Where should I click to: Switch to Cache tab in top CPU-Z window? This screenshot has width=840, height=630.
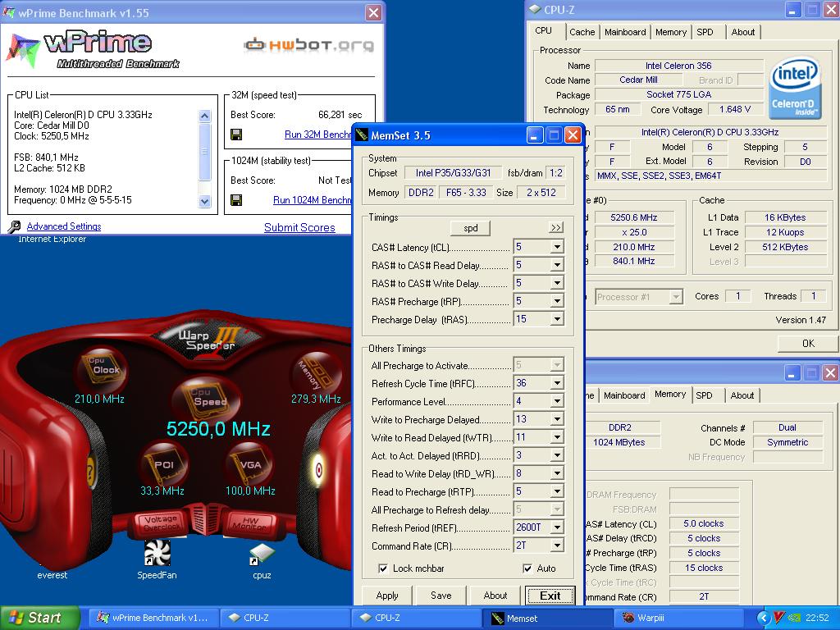tap(582, 32)
